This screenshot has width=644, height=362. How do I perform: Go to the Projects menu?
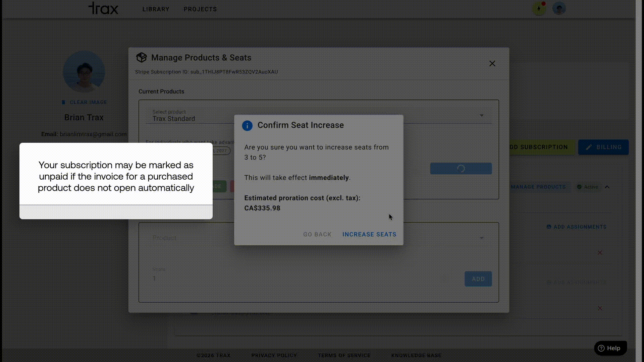pos(200,9)
